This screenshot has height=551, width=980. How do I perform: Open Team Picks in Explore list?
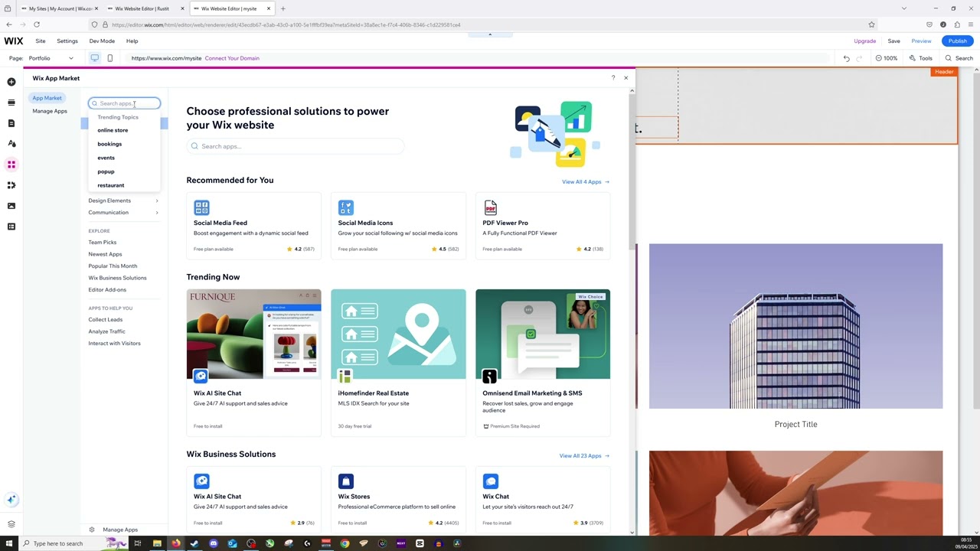point(103,243)
